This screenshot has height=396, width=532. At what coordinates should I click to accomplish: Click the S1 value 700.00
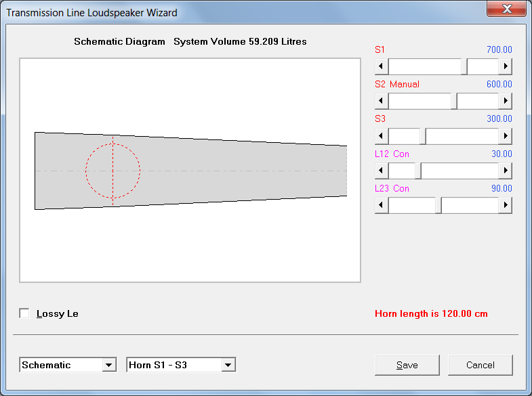[499, 49]
